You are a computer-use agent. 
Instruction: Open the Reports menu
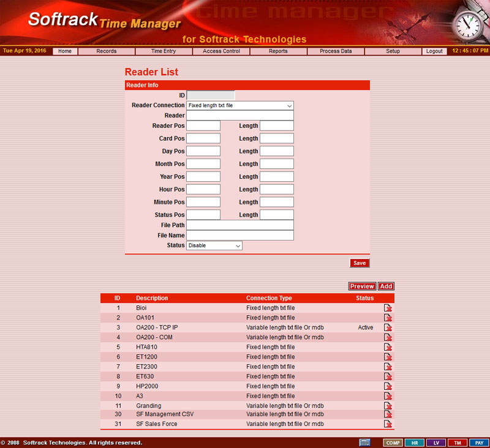[278, 51]
